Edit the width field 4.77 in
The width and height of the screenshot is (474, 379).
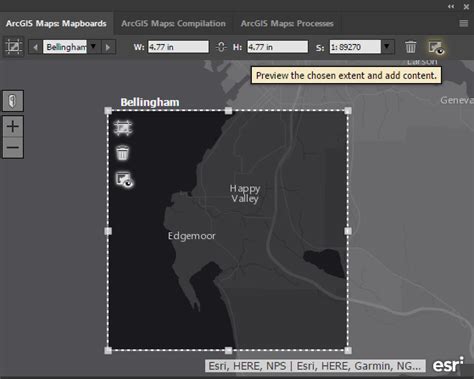[x=178, y=47]
